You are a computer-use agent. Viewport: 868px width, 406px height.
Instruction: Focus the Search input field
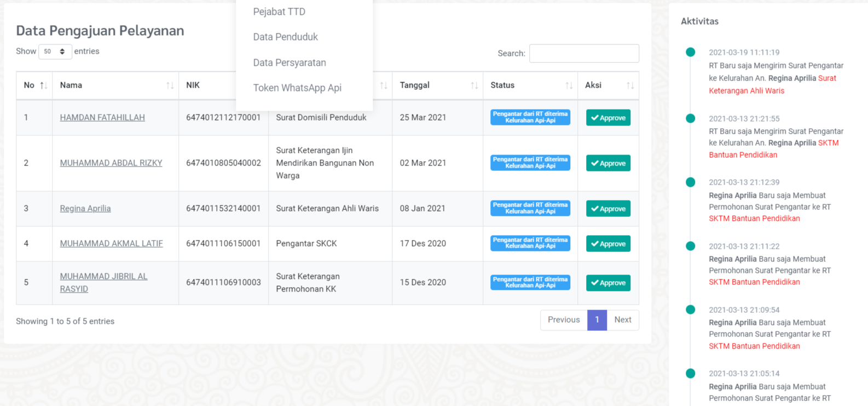(584, 53)
